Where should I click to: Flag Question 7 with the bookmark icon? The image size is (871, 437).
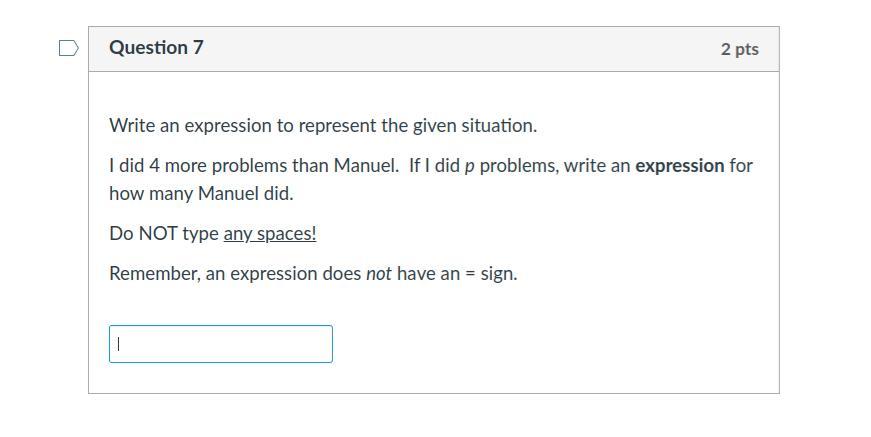pos(68,48)
